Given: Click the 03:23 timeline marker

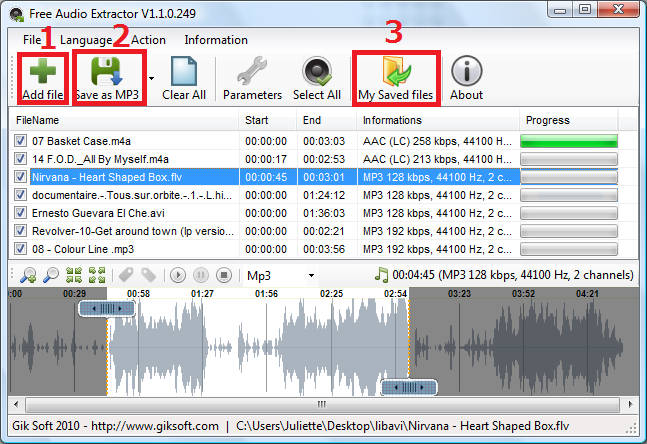Looking at the screenshot, I should pyautogui.click(x=459, y=294).
